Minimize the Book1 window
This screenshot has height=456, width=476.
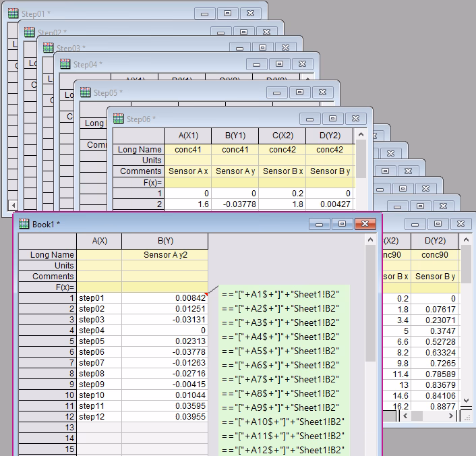319,224
